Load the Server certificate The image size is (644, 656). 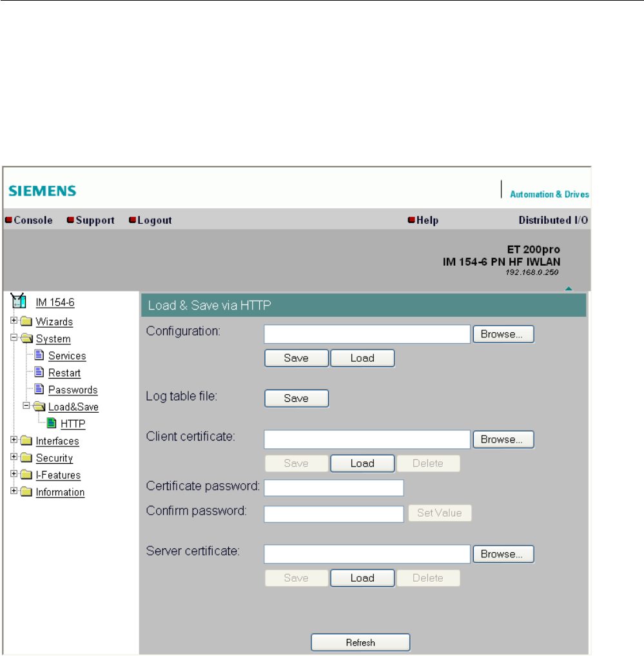coord(362,578)
